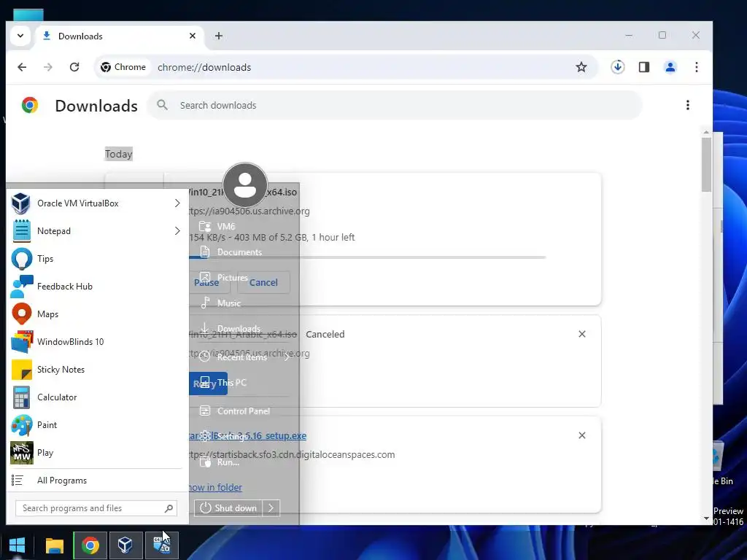Open Chrome main three-dot menu

[x=697, y=67]
